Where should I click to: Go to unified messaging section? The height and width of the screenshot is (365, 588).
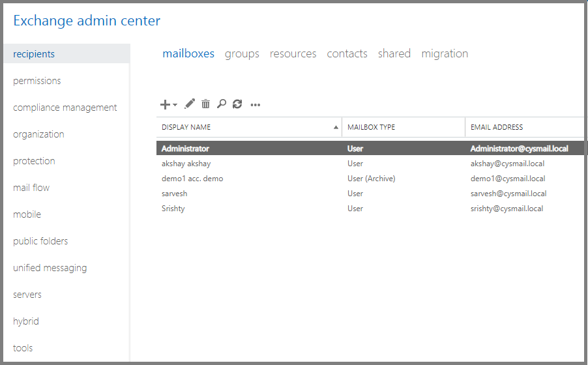50,268
